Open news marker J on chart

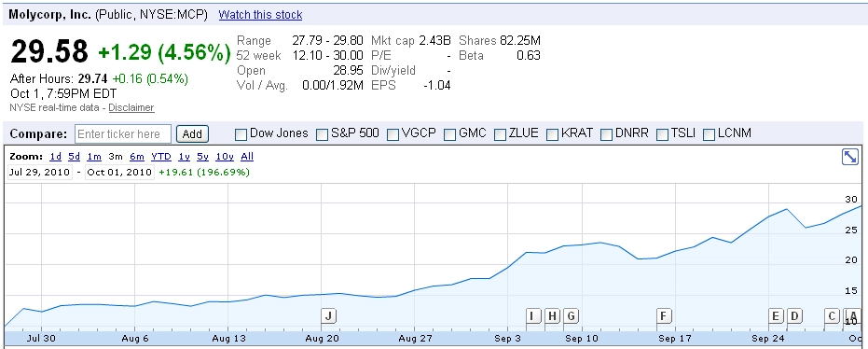[x=329, y=315]
